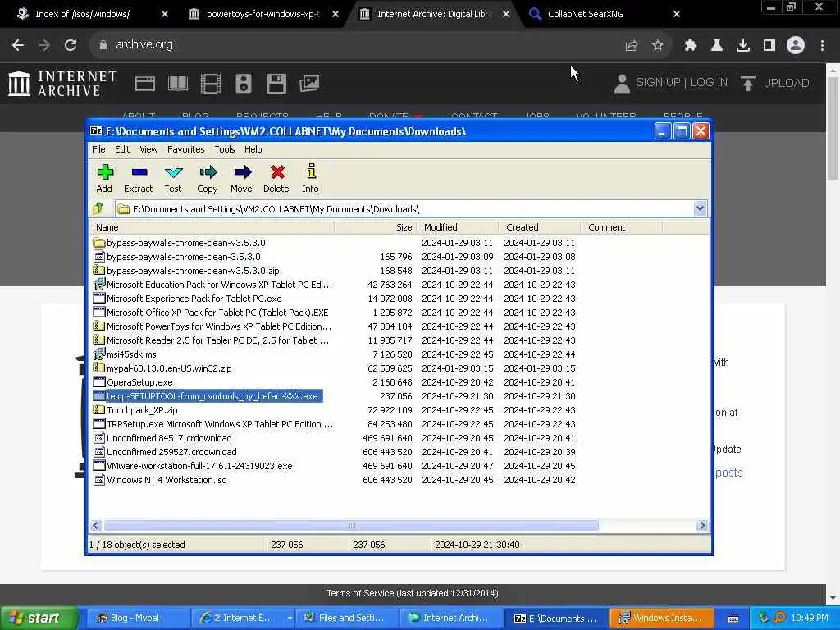840x630 pixels.
Task: Open Internet Archive audio speaker icon
Action: (x=243, y=84)
